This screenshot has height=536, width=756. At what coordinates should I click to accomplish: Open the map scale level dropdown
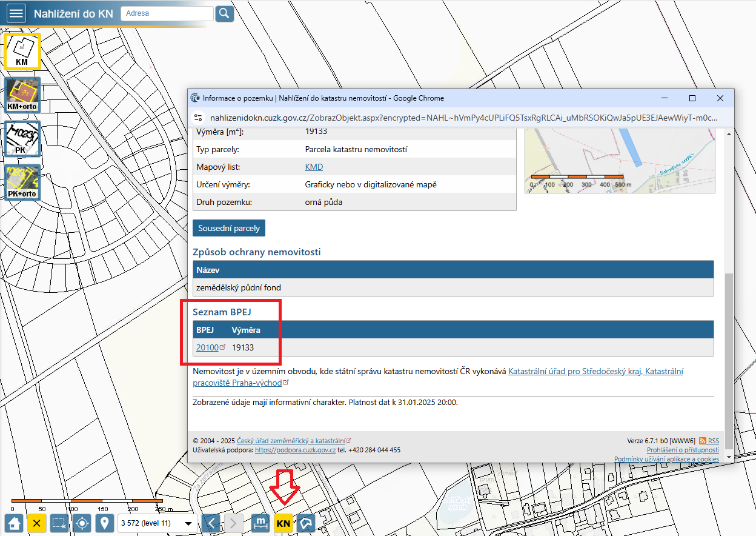click(159, 523)
